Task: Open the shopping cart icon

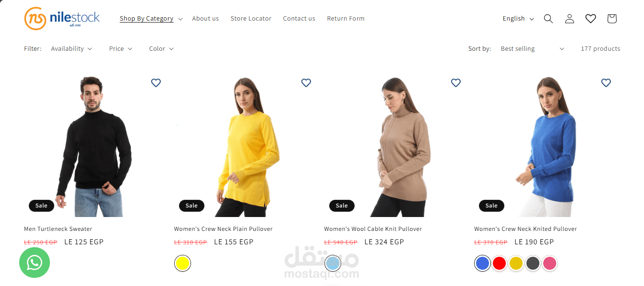Action: pos(611,19)
